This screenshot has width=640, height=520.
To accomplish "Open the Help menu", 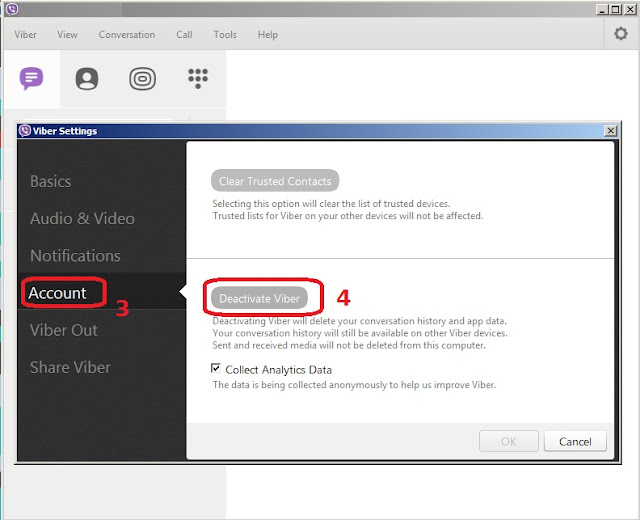I will click(268, 35).
